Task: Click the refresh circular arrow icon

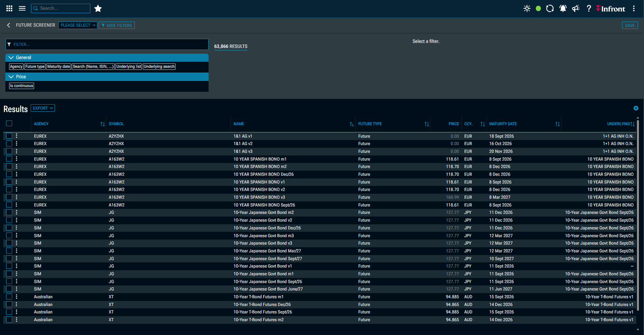Action: [550, 8]
